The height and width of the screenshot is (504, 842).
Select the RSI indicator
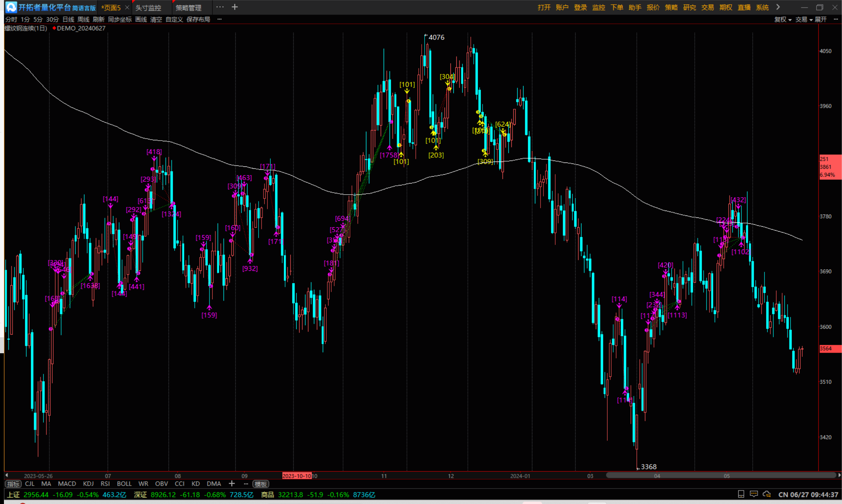click(x=105, y=483)
